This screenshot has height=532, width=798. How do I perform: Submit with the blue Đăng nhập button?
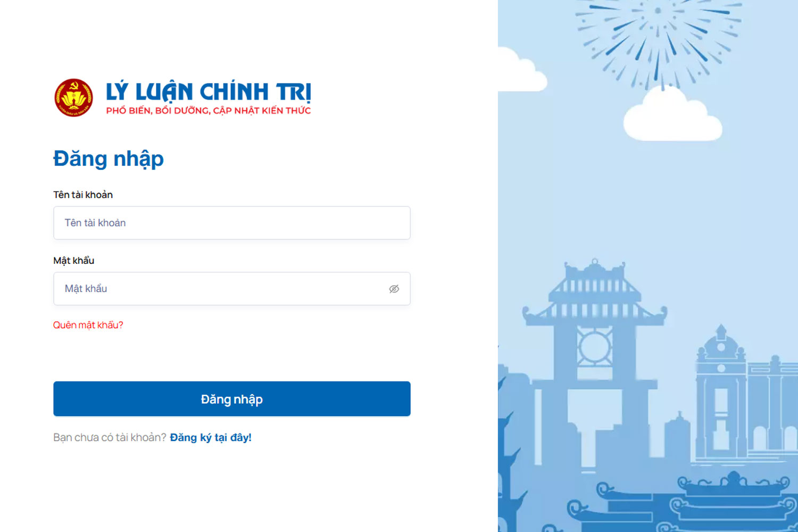[x=232, y=399]
